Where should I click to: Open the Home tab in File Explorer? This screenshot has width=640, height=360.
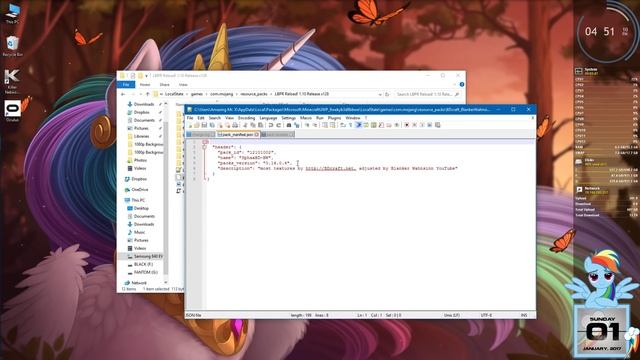(x=145, y=84)
